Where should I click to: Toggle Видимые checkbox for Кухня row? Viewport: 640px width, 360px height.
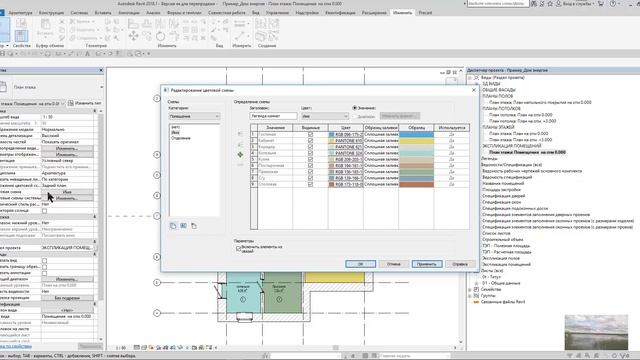[x=310, y=159]
